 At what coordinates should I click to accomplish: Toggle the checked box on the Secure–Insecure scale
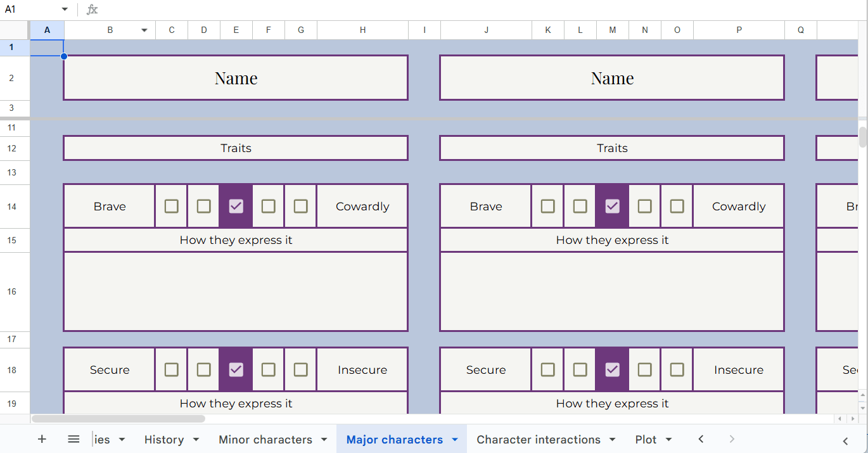point(236,369)
